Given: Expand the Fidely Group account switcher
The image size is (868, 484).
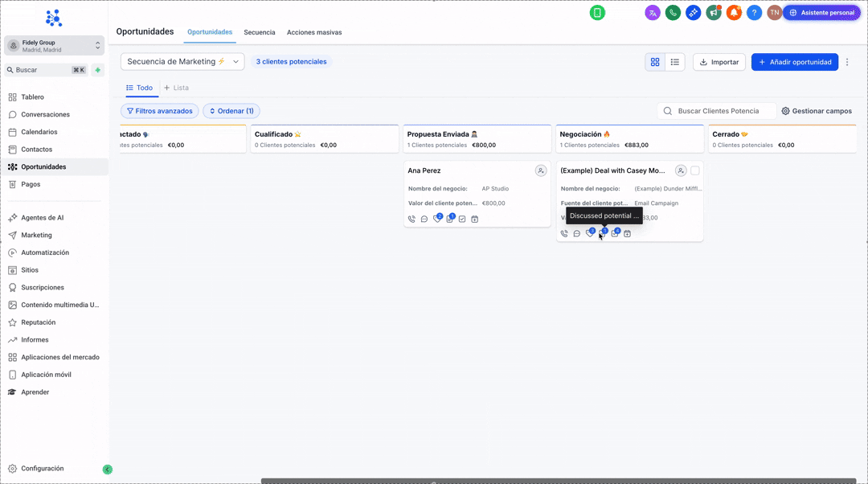Looking at the screenshot, I should point(54,46).
